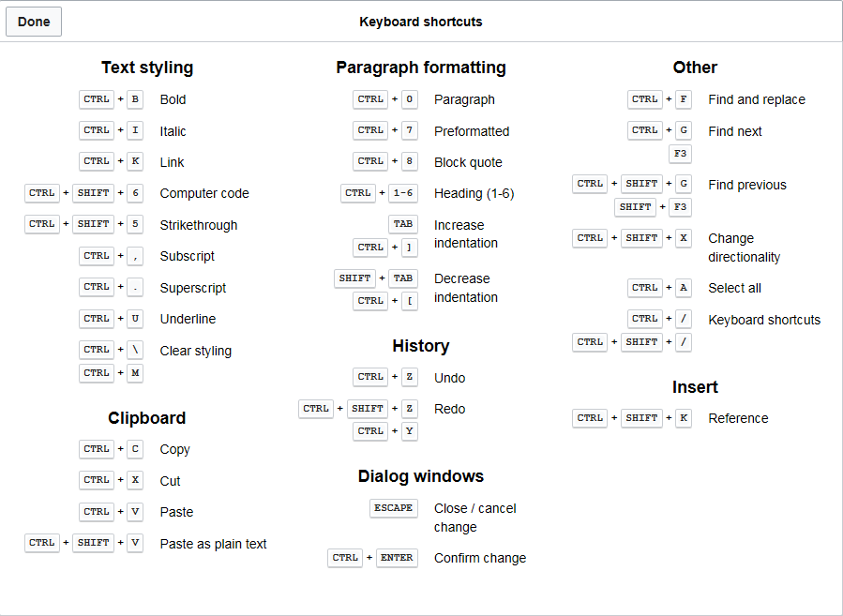Image resolution: width=843 pixels, height=616 pixels.
Task: Click the standalone TAB key badge
Action: [402, 223]
